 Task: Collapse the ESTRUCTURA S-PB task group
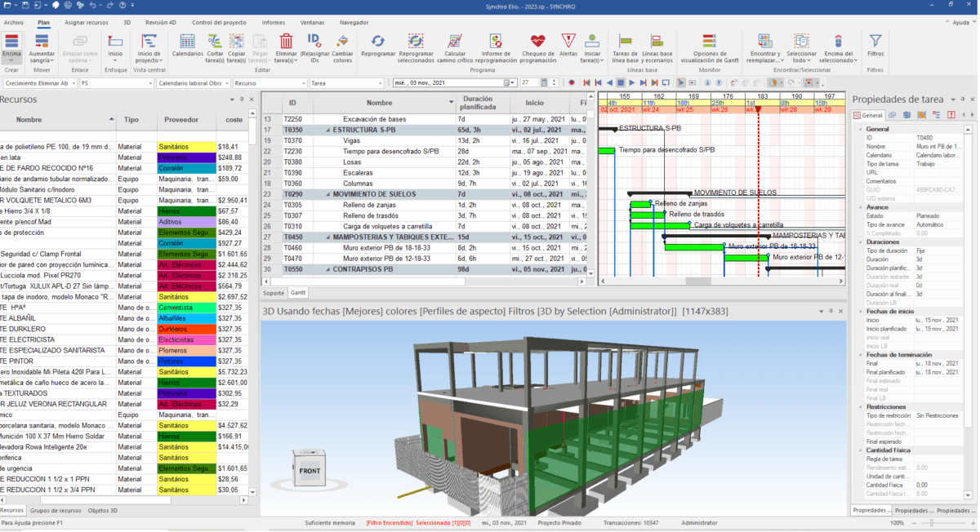tap(328, 130)
